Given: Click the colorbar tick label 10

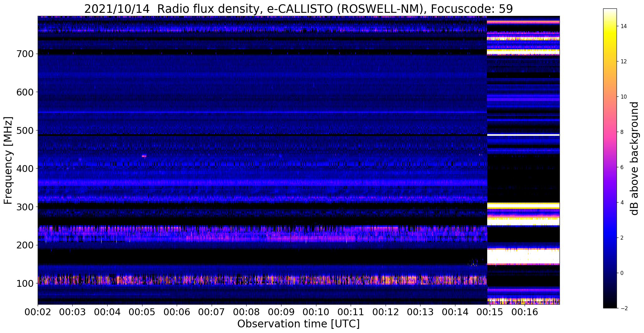Looking at the screenshot, I should (624, 97).
